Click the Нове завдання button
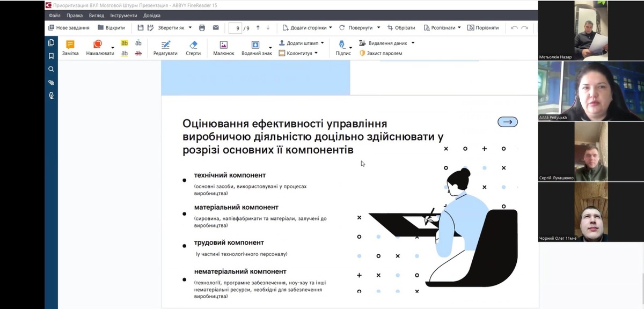 (x=69, y=28)
